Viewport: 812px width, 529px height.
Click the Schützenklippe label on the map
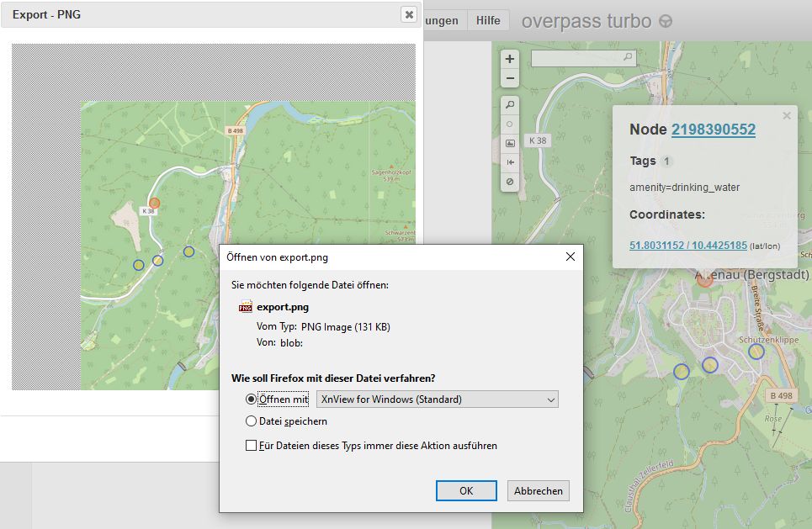768,340
